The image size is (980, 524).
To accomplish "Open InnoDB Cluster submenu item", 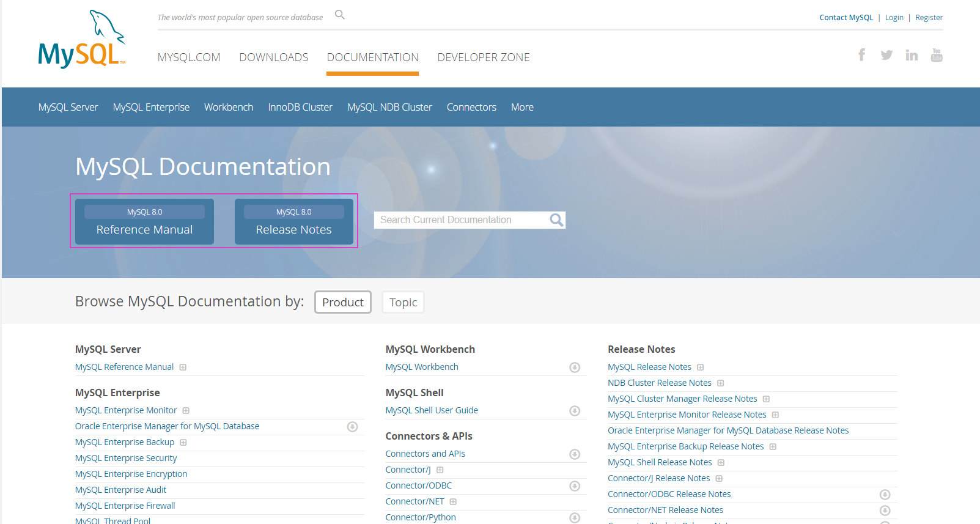I will click(x=300, y=107).
